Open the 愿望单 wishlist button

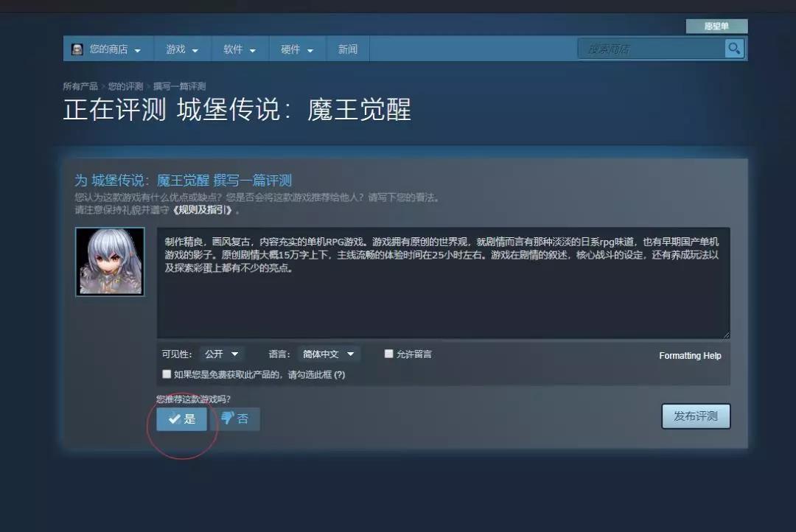[x=716, y=27]
